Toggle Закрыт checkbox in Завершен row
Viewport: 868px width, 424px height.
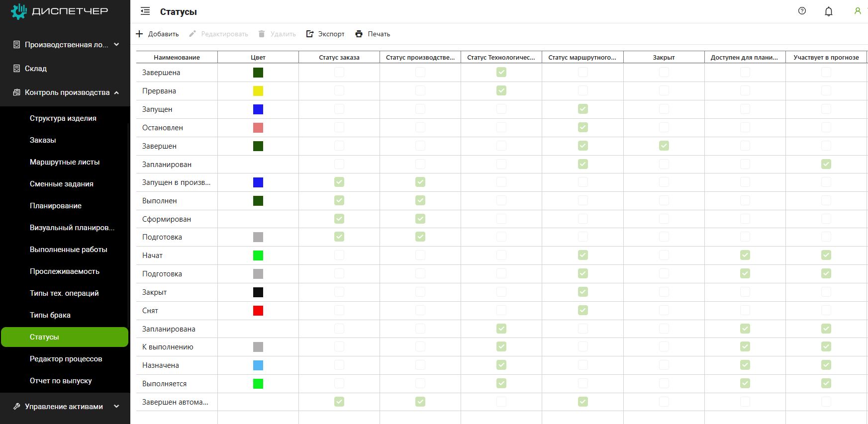point(664,146)
